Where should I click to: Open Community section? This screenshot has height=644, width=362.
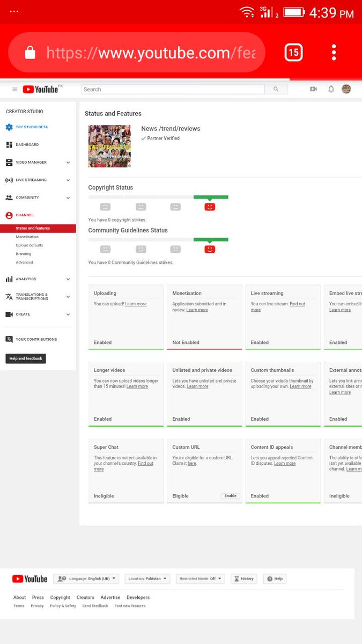point(27,197)
